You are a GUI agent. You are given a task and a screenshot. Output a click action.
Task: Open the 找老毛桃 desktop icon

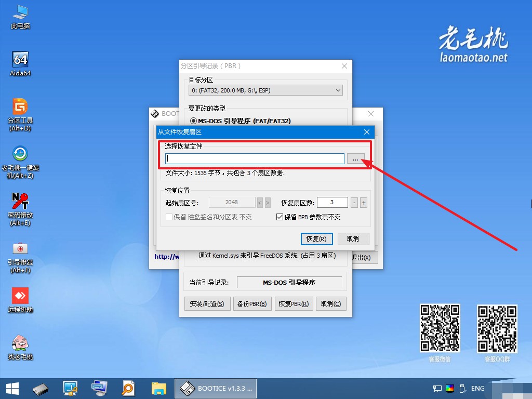[x=20, y=348]
